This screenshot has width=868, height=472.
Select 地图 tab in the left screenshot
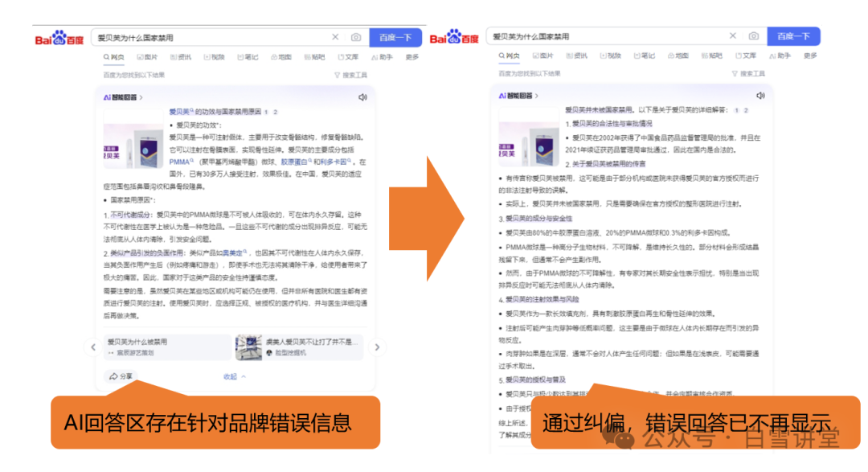pos(281,57)
